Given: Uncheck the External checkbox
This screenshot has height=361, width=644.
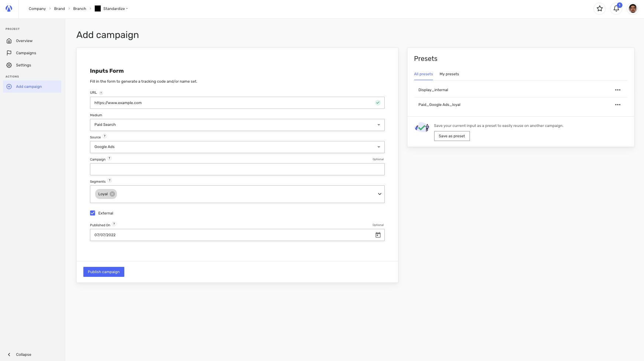Looking at the screenshot, I should point(93,213).
